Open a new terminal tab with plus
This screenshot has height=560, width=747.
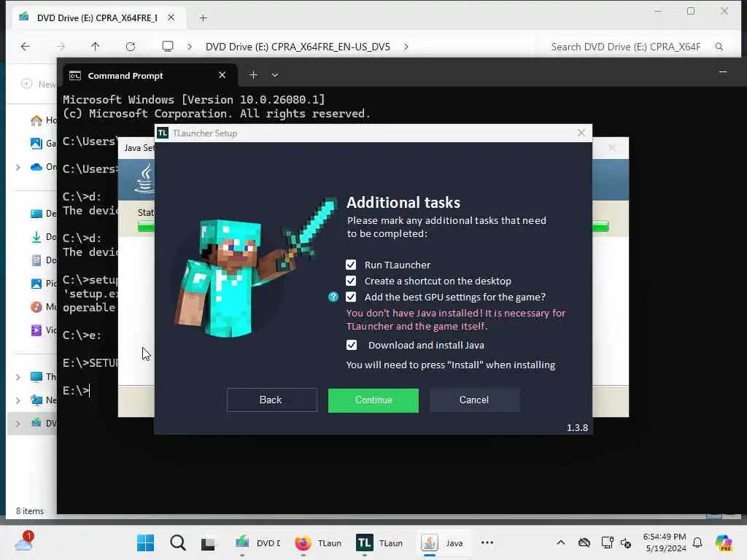(253, 75)
